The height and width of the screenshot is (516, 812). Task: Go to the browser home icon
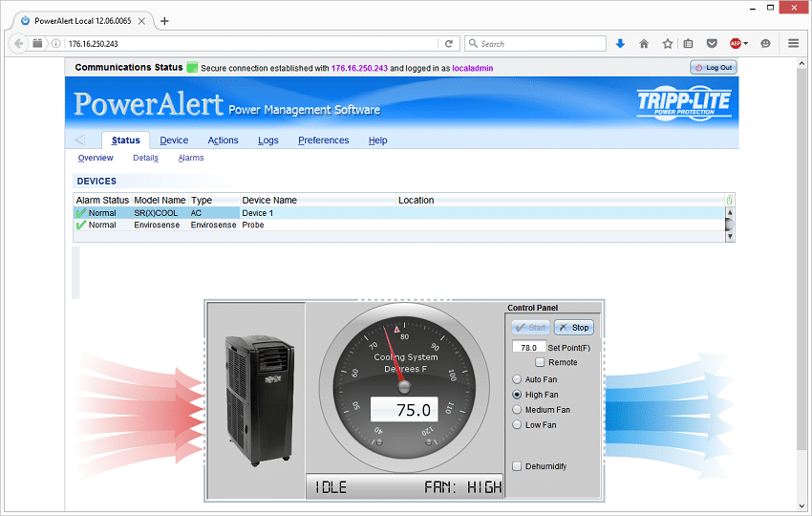click(x=644, y=44)
